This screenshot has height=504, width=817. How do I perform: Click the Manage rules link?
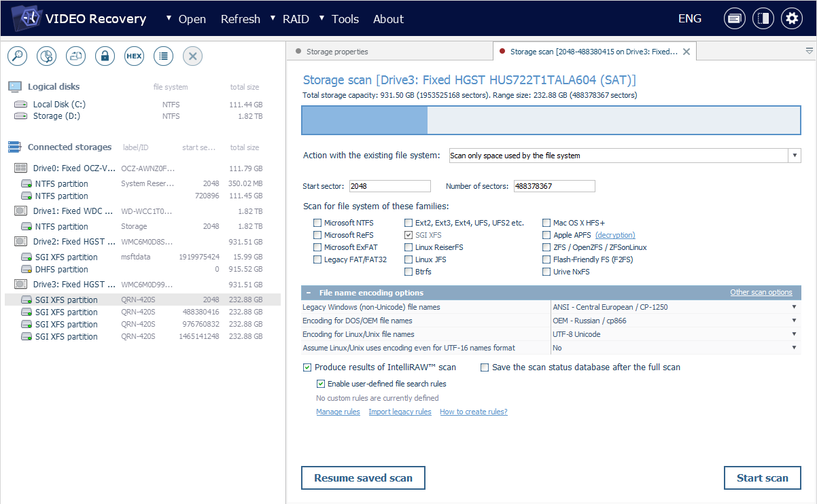pyautogui.click(x=338, y=412)
